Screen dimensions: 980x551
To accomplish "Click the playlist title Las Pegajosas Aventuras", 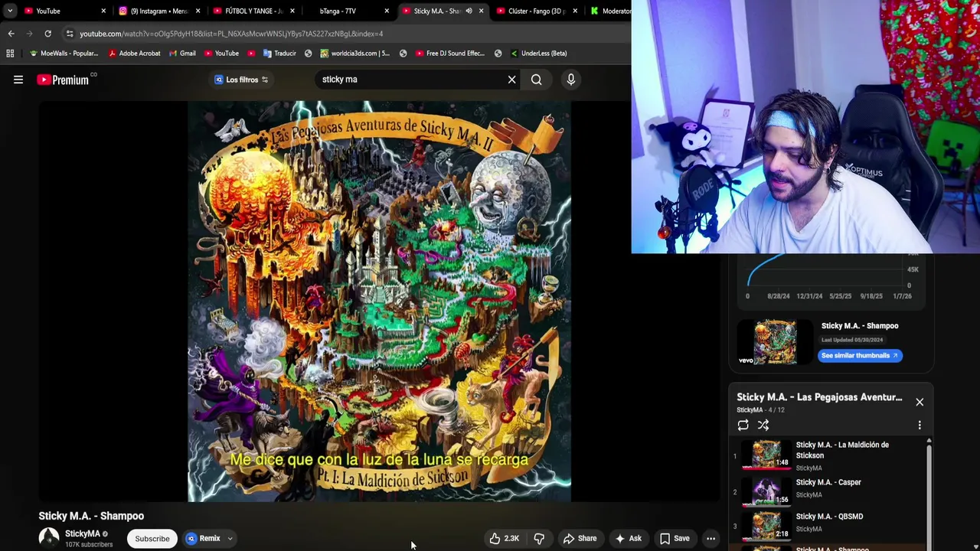I will (x=819, y=397).
